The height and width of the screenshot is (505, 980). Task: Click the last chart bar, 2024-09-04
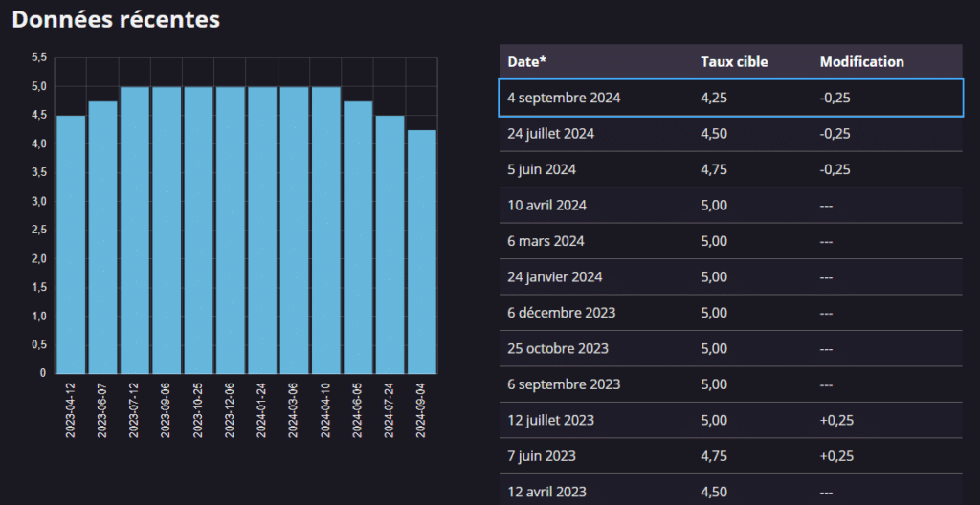pos(421,252)
